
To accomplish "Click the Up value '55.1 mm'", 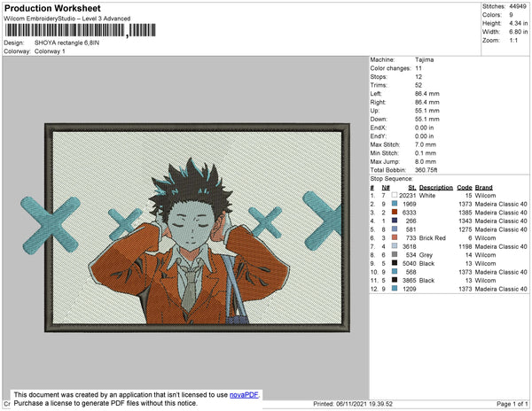I will tap(427, 111).
